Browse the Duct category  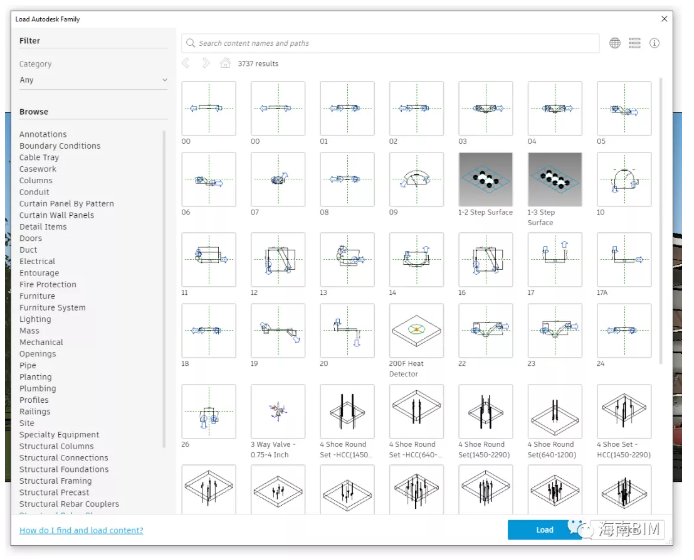(x=28, y=250)
